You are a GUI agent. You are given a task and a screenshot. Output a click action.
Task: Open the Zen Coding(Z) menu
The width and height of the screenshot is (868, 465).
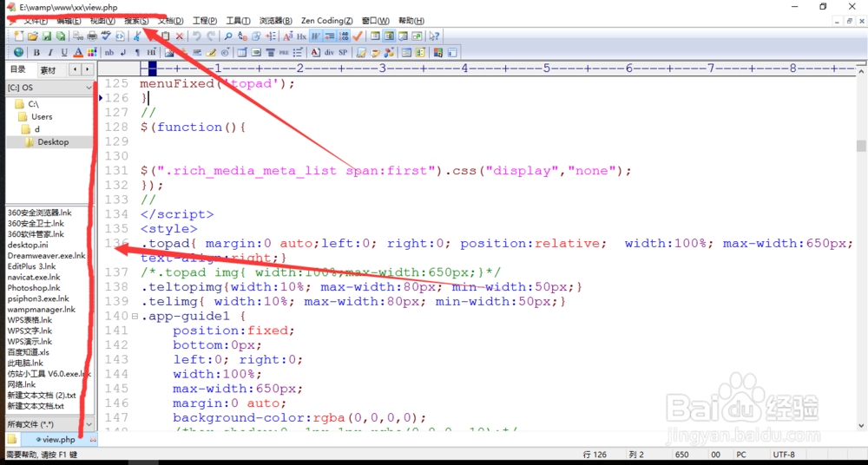coord(326,21)
